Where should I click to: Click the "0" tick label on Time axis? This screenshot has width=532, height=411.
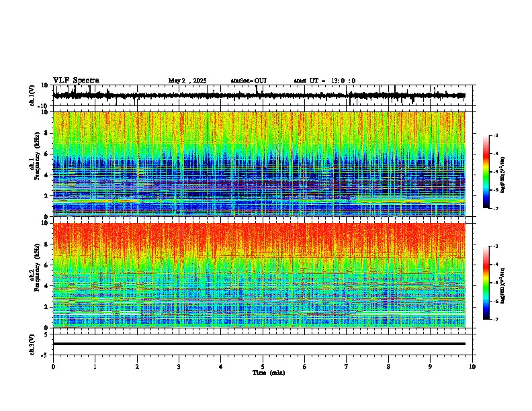pos(53,367)
